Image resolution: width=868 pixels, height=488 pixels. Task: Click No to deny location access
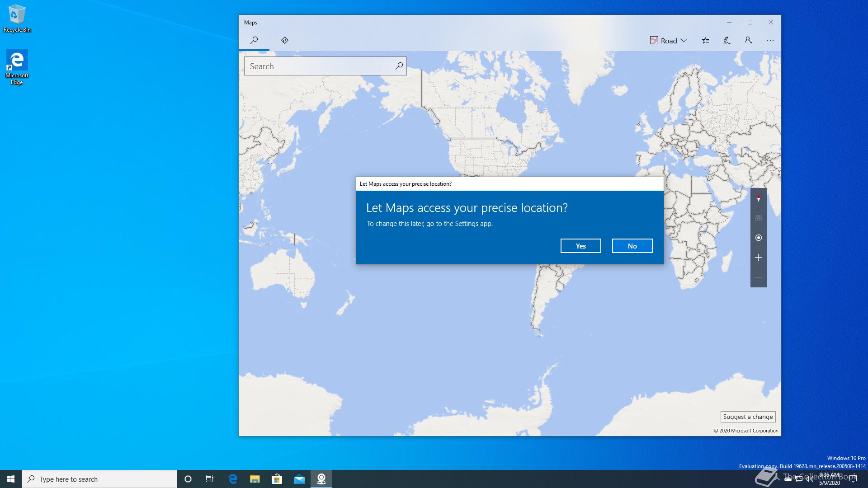tap(632, 246)
